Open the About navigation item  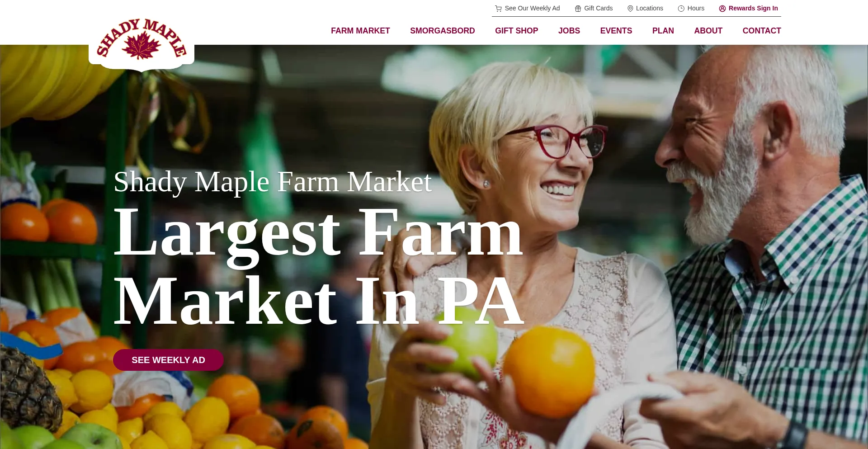[x=708, y=31]
